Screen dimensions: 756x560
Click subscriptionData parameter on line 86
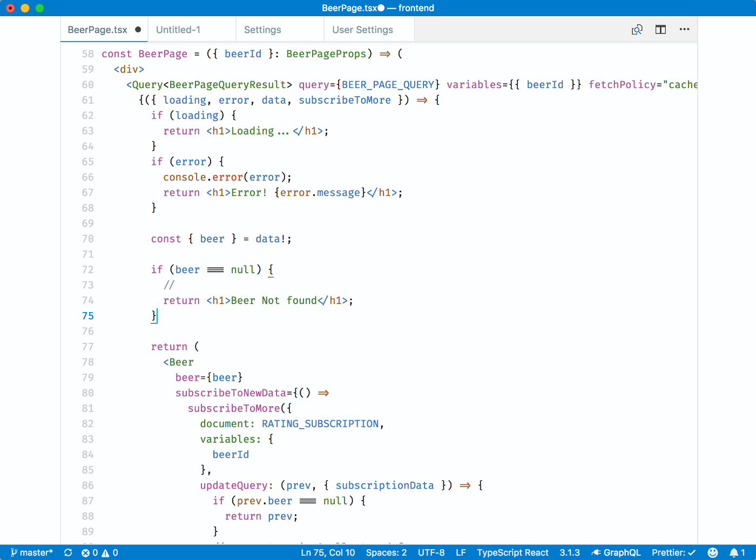[x=384, y=485]
